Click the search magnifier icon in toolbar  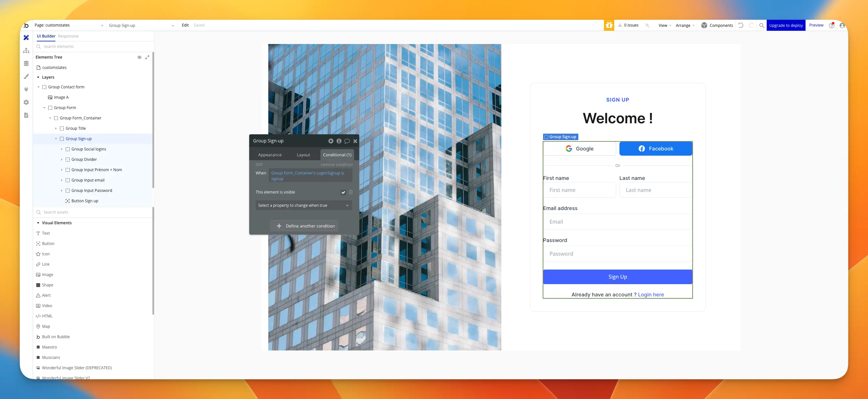pos(762,26)
